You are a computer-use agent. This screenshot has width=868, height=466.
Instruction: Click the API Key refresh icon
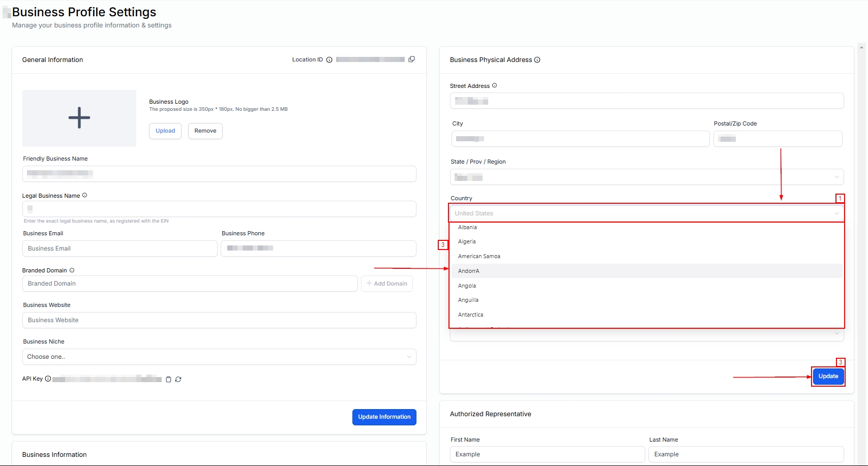pyautogui.click(x=178, y=379)
